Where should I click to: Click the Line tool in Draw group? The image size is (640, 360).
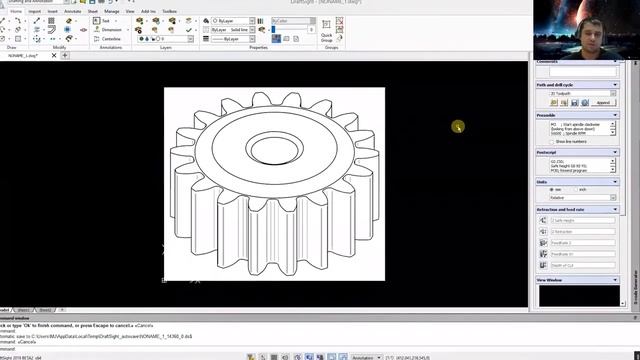[2, 20]
